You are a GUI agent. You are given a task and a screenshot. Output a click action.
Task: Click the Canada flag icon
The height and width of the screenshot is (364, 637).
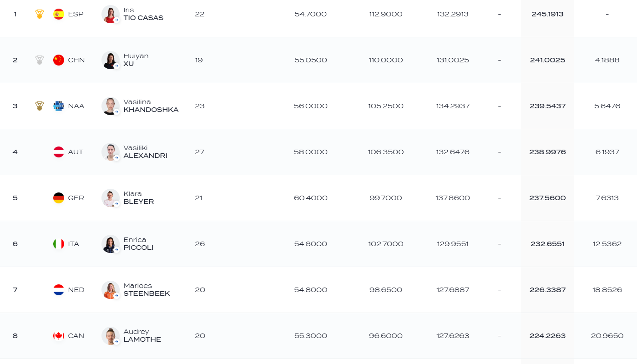[59, 336]
